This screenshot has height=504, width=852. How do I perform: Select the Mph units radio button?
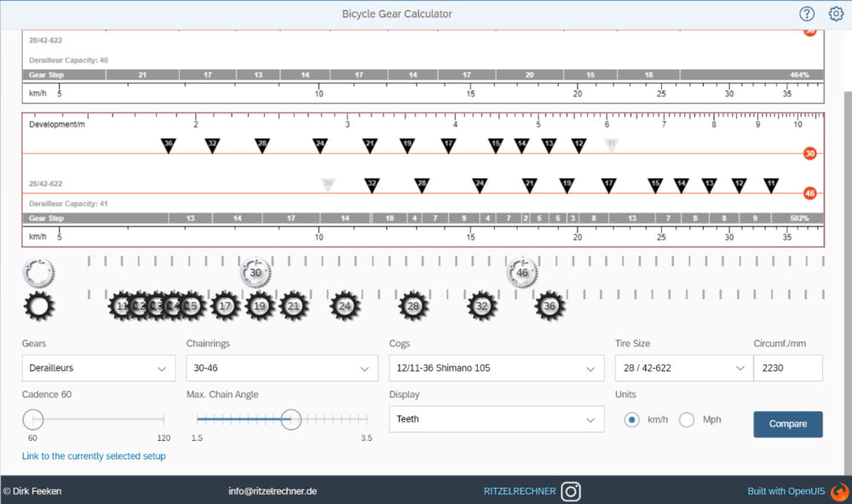(687, 420)
